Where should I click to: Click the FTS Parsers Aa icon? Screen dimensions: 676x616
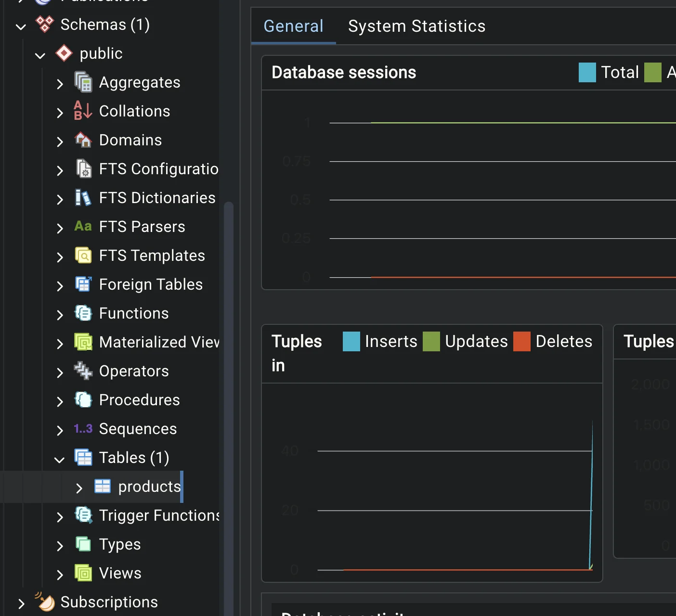point(83,226)
